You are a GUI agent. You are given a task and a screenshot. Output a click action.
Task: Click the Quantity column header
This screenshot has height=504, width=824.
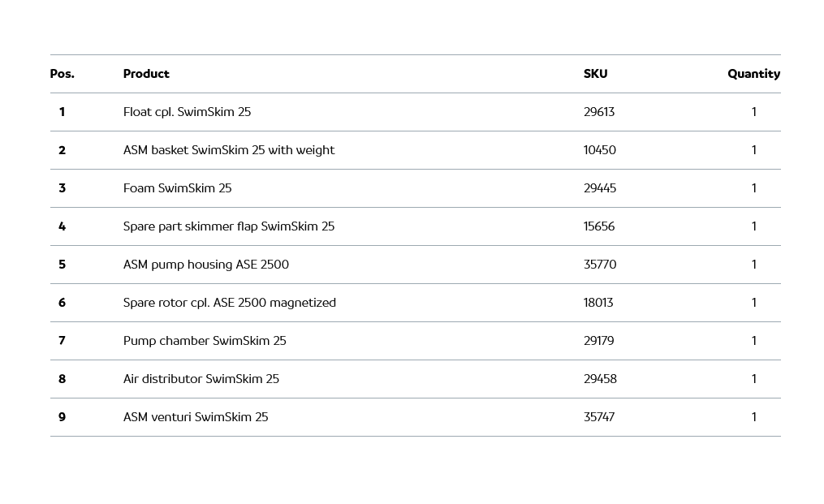click(x=753, y=74)
